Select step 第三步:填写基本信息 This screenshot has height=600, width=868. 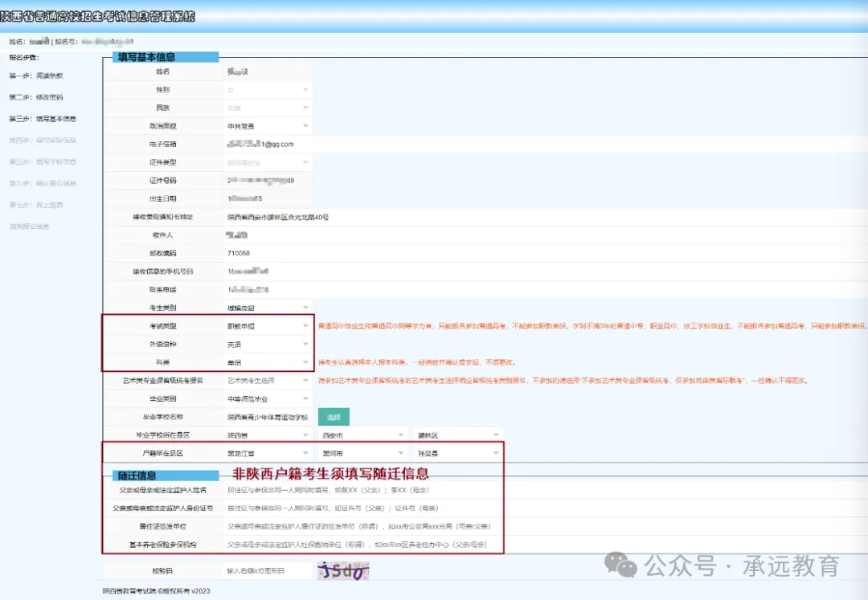pyautogui.click(x=43, y=119)
